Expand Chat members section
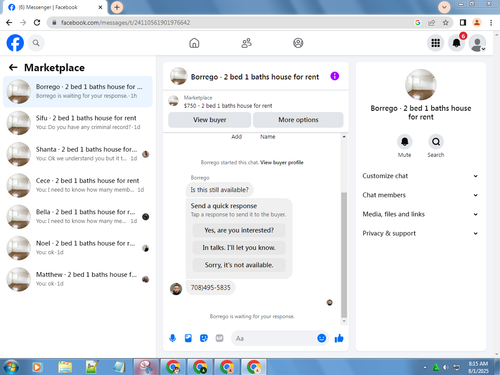This screenshot has height=375, width=500. (420, 195)
